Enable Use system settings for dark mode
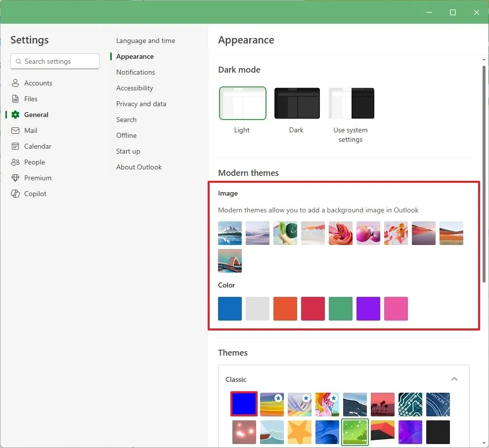Screen dimensions: 489x448 point(351,103)
